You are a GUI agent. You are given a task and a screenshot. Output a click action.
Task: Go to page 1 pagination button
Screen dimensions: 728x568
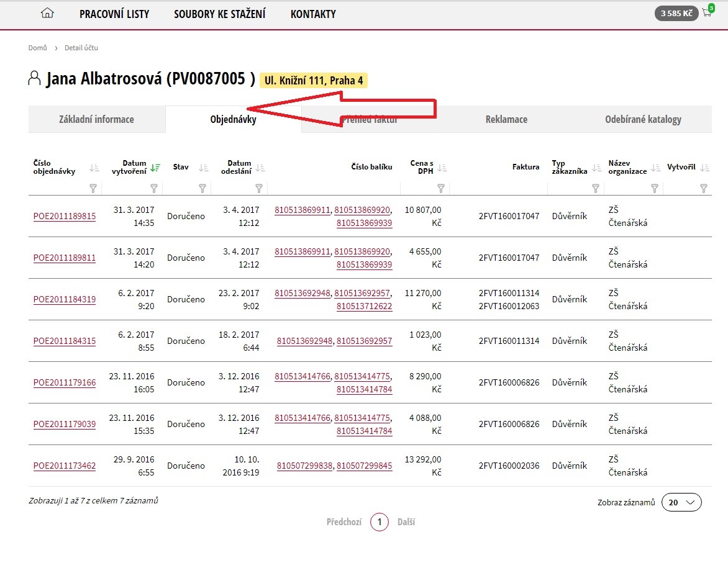click(x=380, y=522)
